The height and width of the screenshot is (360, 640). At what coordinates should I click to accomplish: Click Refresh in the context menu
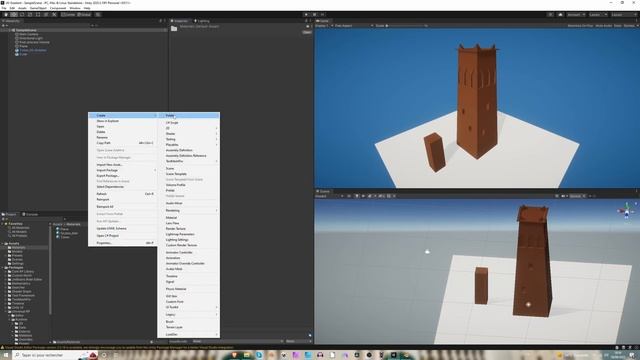click(123, 194)
